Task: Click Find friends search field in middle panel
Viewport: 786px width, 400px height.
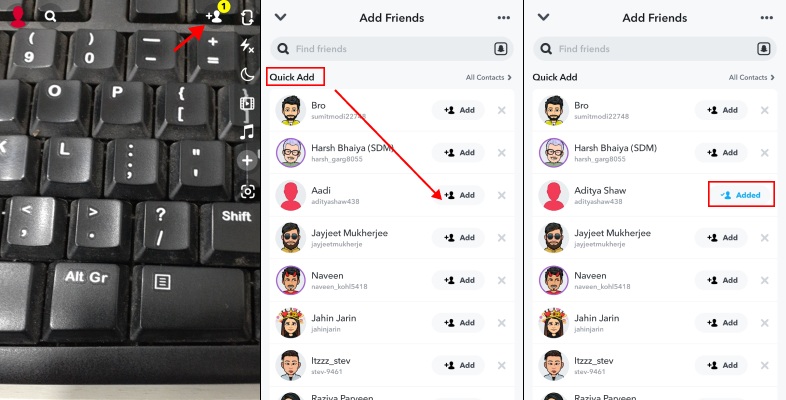Action: (392, 49)
